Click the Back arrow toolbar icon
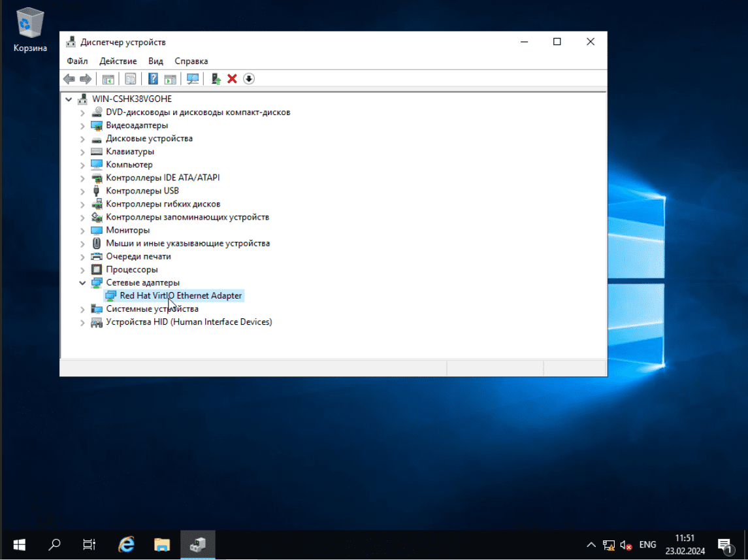The image size is (748, 560). pos(69,78)
